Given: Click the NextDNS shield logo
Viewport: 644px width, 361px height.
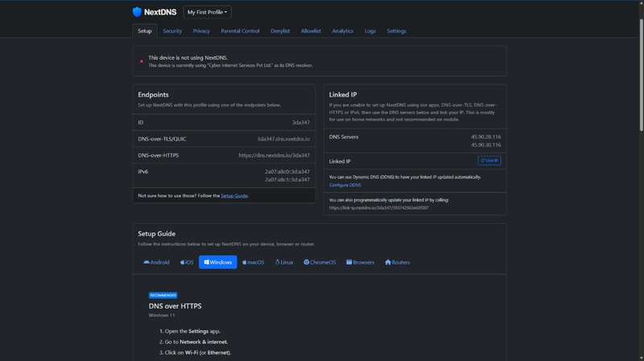Looking at the screenshot, I should pyautogui.click(x=137, y=12).
